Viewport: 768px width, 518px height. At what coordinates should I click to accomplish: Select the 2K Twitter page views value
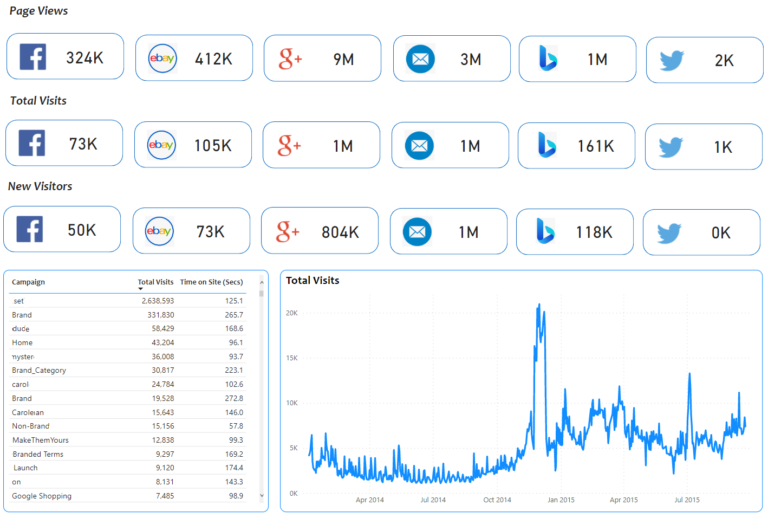pyautogui.click(x=724, y=61)
